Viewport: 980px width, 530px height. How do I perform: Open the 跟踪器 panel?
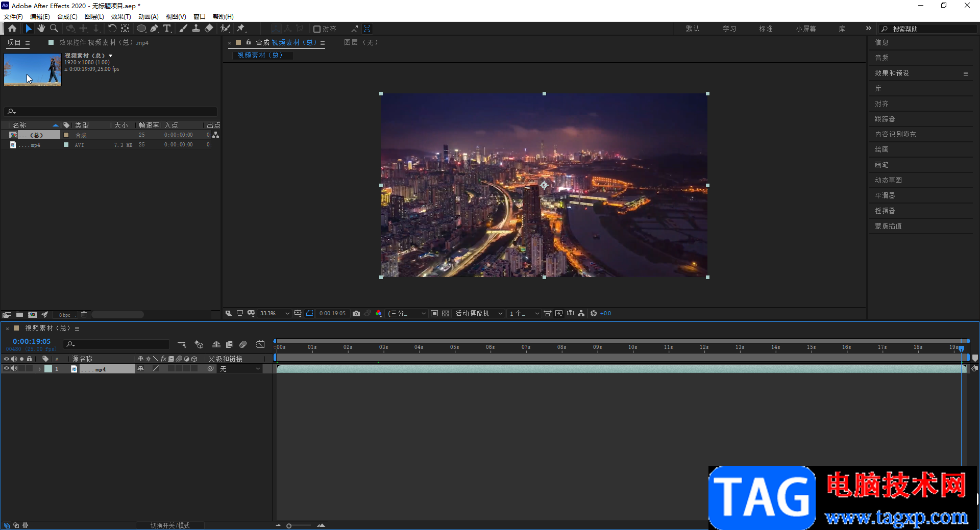(885, 119)
